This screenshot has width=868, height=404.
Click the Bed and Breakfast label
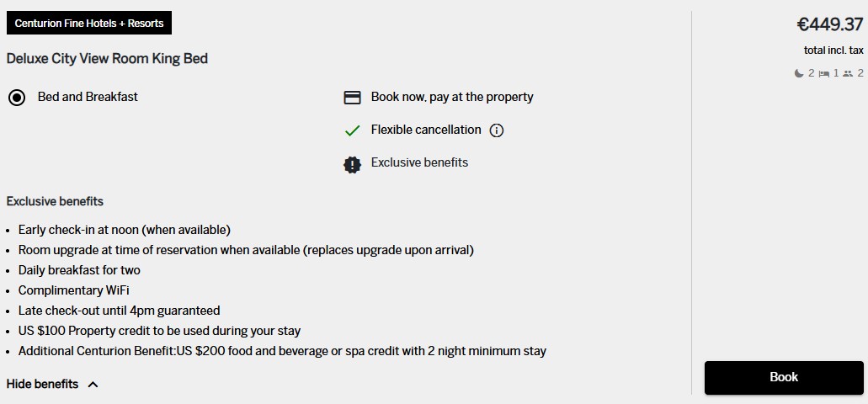[88, 97]
